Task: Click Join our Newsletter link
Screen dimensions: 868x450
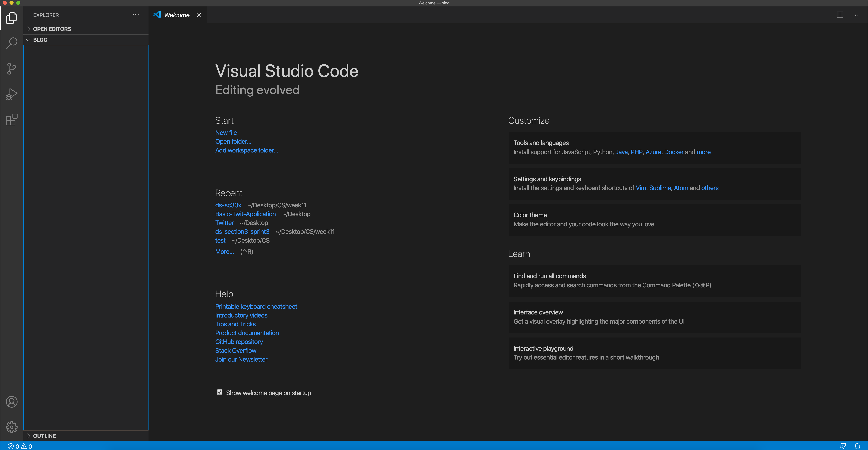Action: point(241,359)
